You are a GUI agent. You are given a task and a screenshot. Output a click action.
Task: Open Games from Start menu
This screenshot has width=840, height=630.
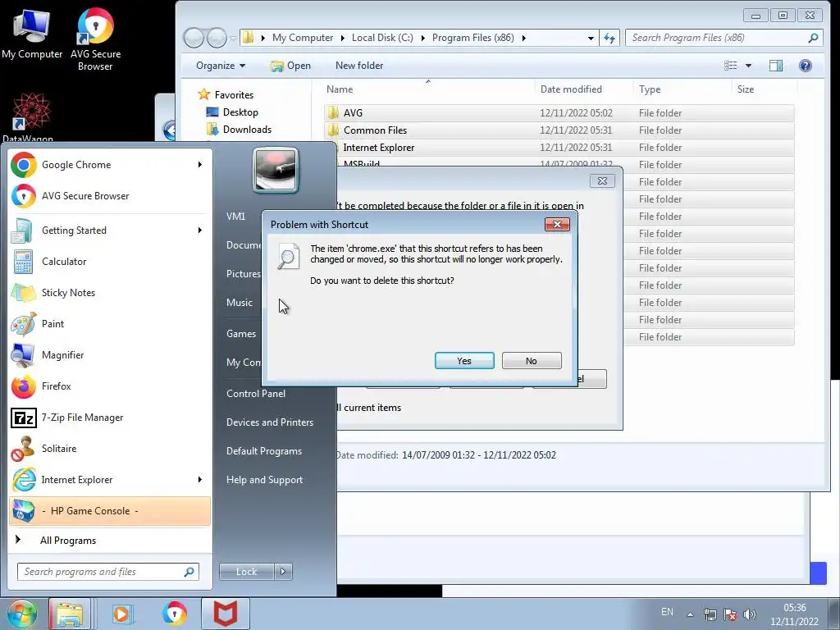tap(241, 334)
